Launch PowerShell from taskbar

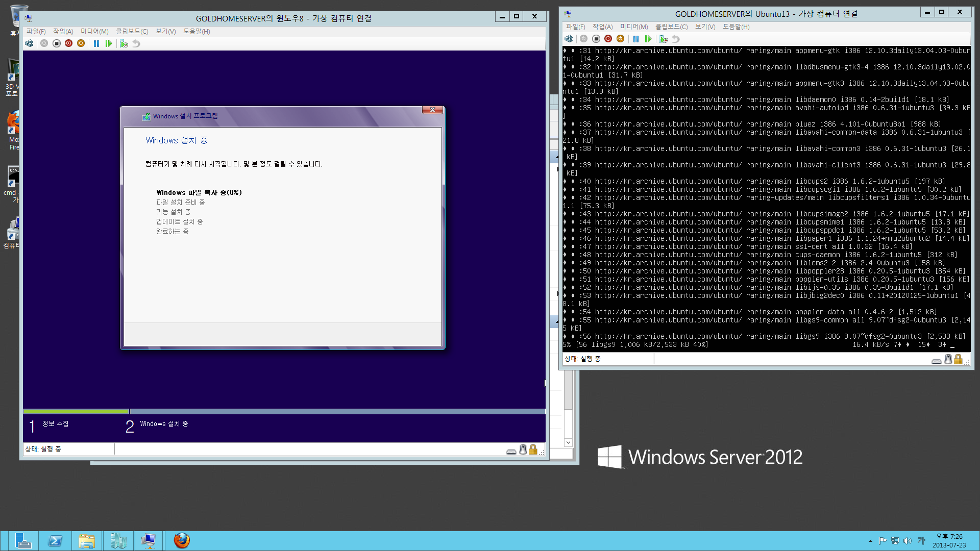(55, 541)
